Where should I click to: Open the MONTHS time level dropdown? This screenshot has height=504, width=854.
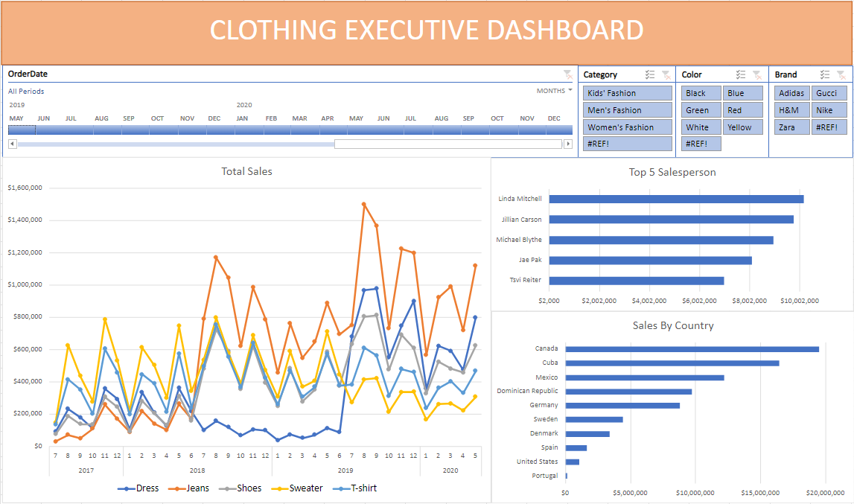pos(555,90)
